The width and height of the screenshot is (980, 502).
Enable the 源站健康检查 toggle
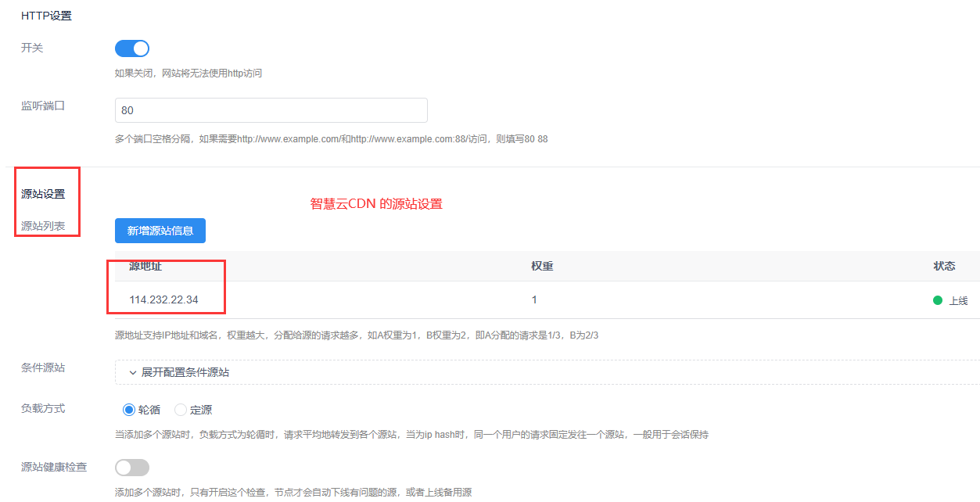pos(131,468)
